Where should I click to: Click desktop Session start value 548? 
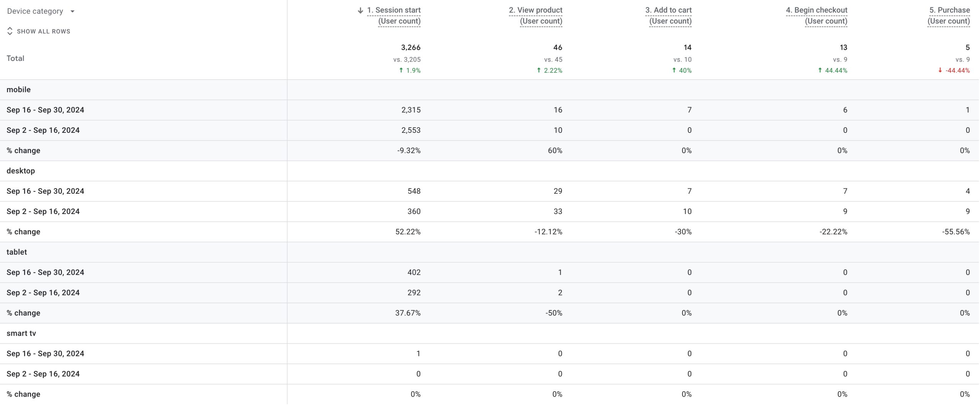[x=414, y=191]
